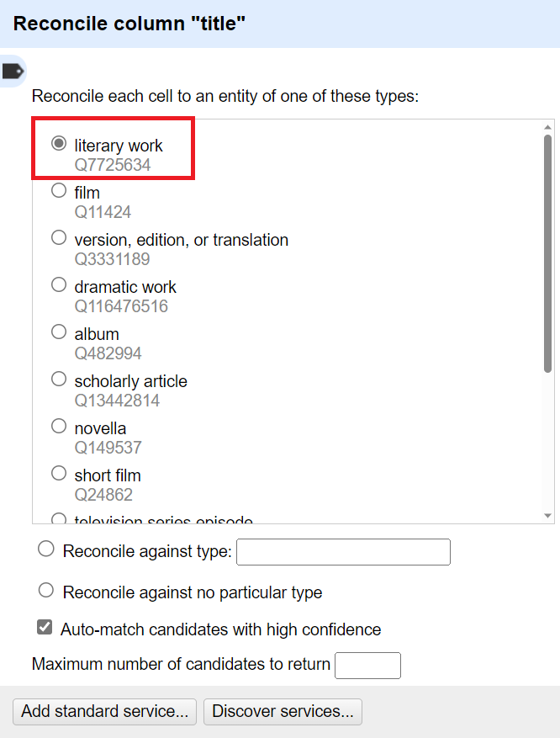Screen dimensions: 560x738
Task: Click the tag icon at left edge
Action: coord(13,72)
